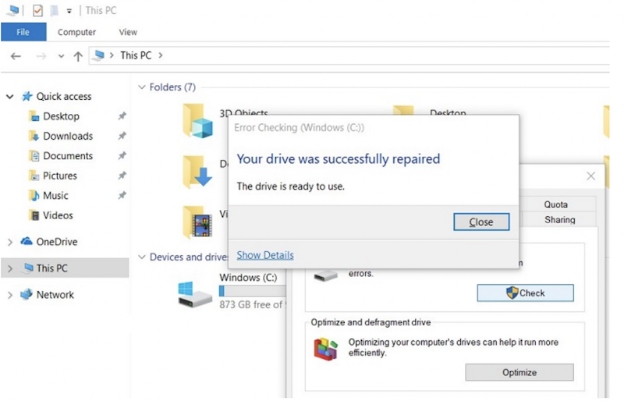This screenshot has width=624, height=402.
Task: Click the Optimize button
Action: (519, 372)
